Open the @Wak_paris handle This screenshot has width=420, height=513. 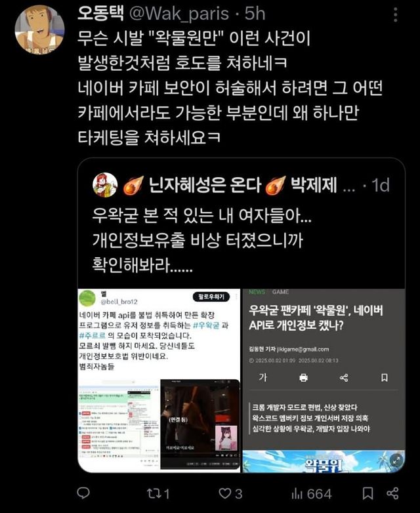click(x=179, y=14)
